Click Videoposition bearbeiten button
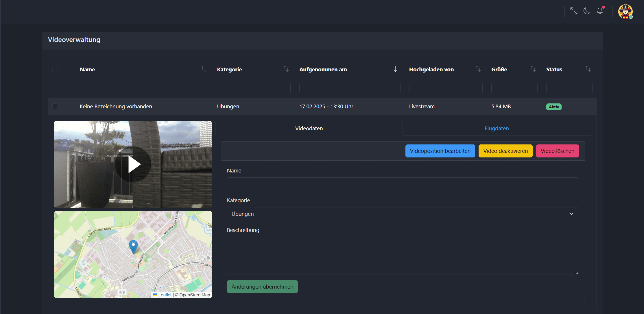This screenshot has height=314, width=644. coord(440,151)
